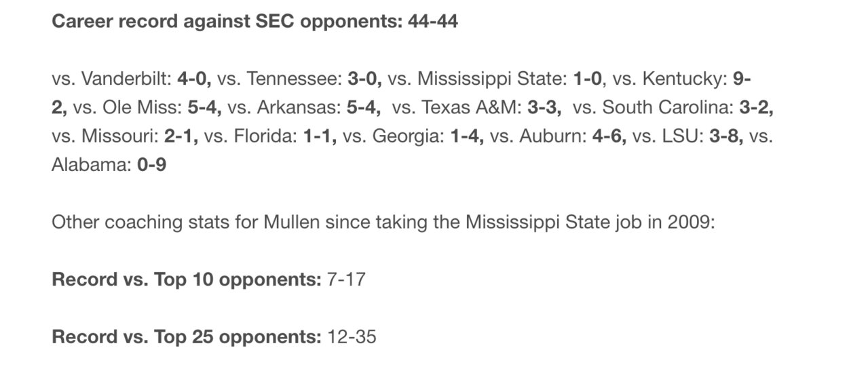Select the Alabama 0-9 record
This screenshot has height=367, width=868.
click(109, 164)
